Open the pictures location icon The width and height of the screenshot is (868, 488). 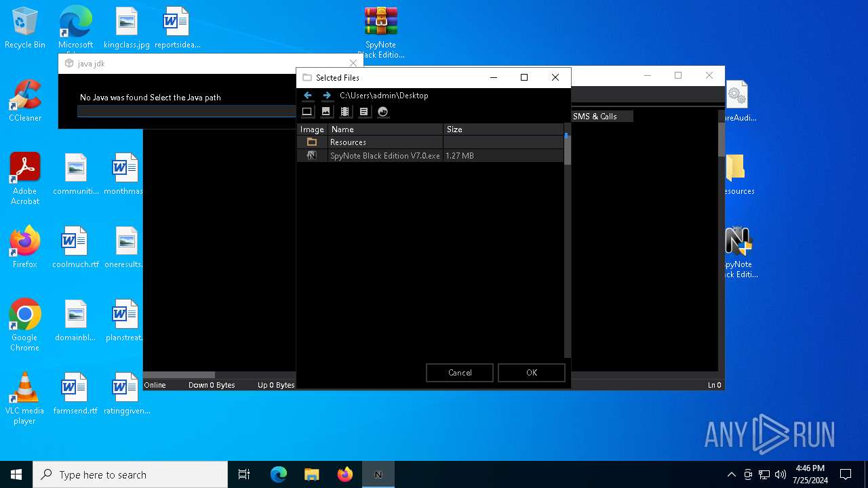[x=326, y=112]
